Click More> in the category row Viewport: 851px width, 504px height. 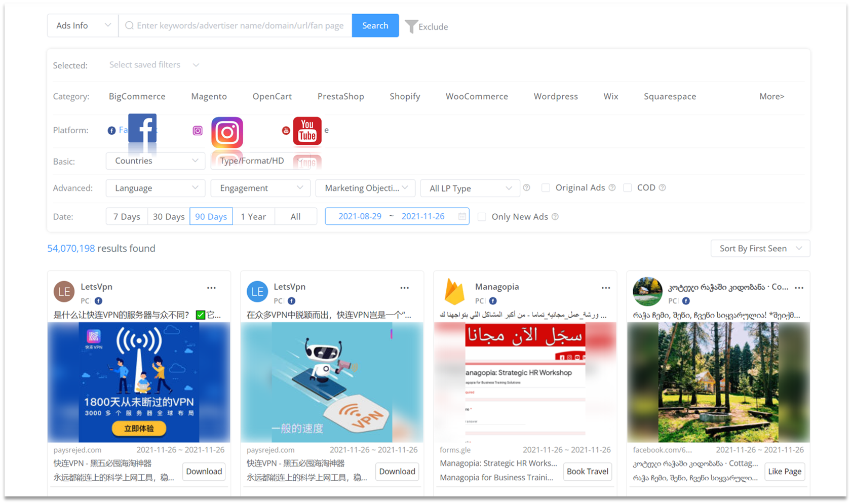(771, 96)
